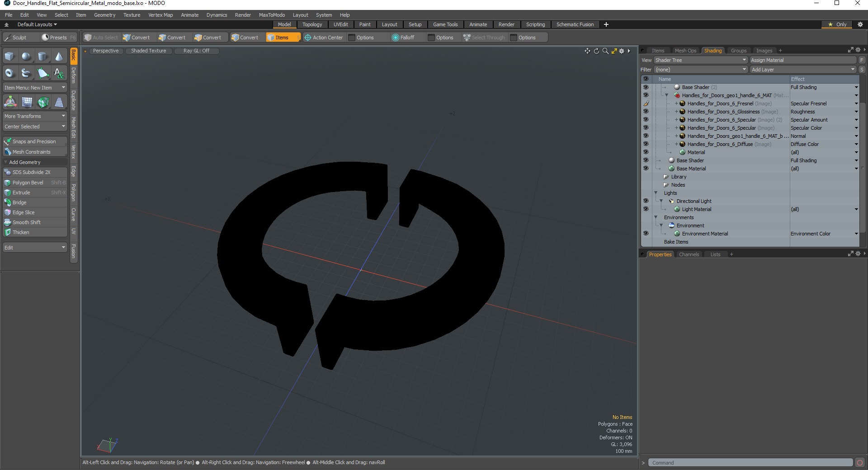Open the Filter (none) dropdown

[700, 70]
